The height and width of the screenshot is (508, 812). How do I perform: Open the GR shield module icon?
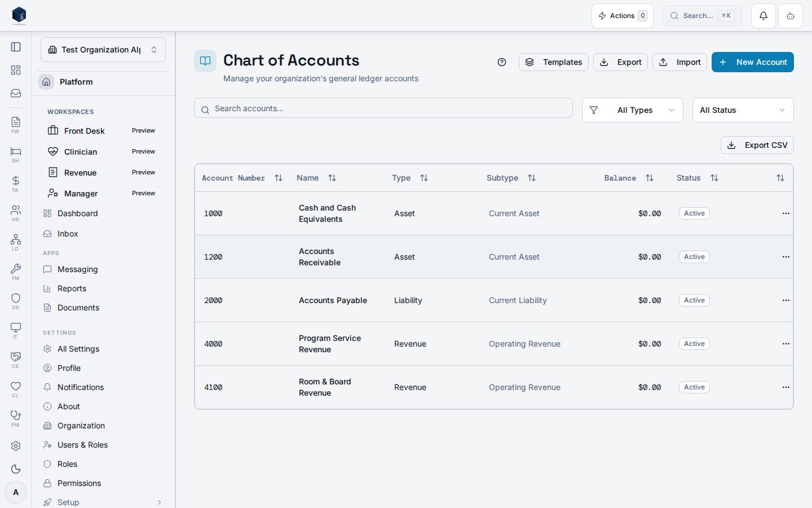[x=16, y=301]
